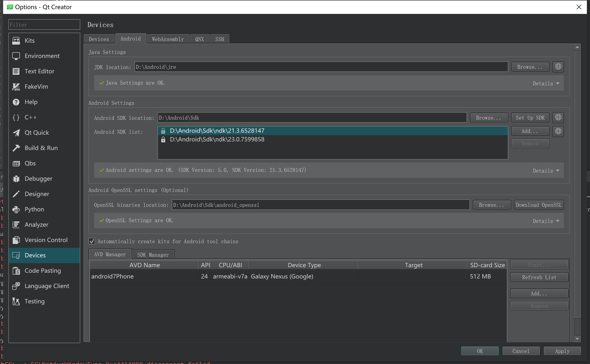Screen dimensions: 590x364
Task: Click lock icon of NDK 21.3.6528147 entry
Action: (163, 131)
